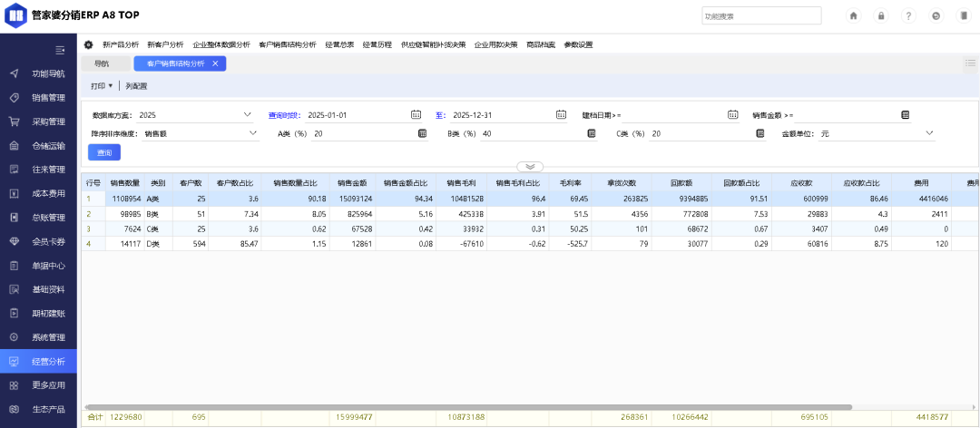Open 商品档案 menu item
980x428 pixels.
pos(541,45)
